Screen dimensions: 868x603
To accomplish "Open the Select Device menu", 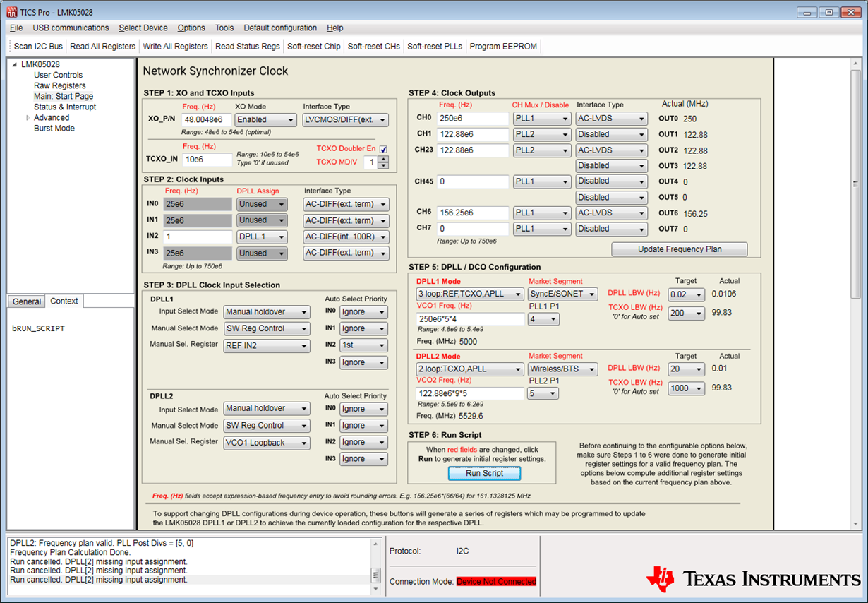I will pyautogui.click(x=143, y=28).
